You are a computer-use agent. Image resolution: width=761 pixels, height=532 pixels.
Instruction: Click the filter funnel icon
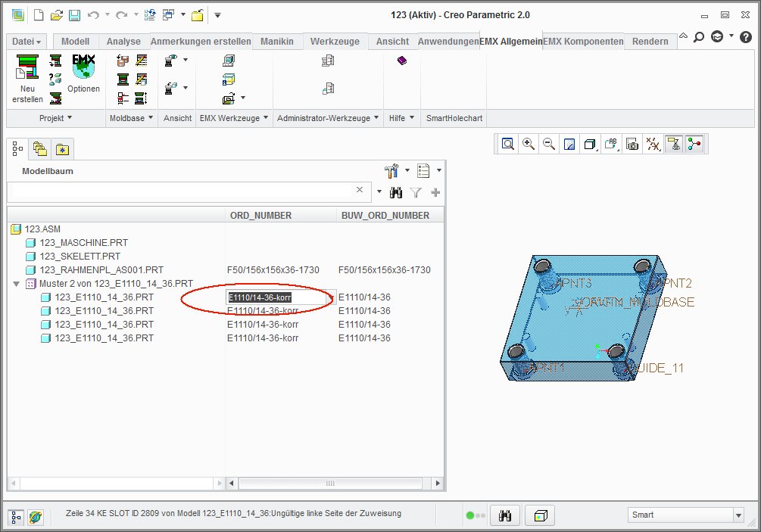click(x=416, y=192)
